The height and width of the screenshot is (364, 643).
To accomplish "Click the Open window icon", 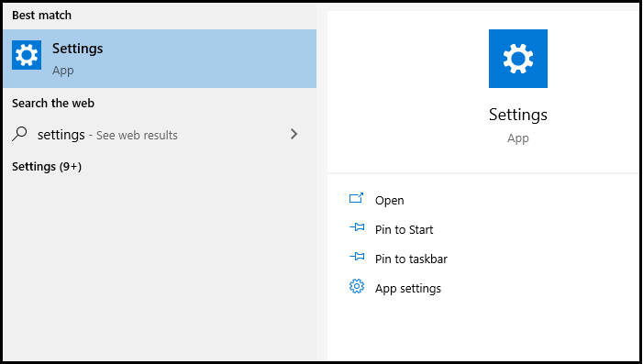I will [x=356, y=198].
